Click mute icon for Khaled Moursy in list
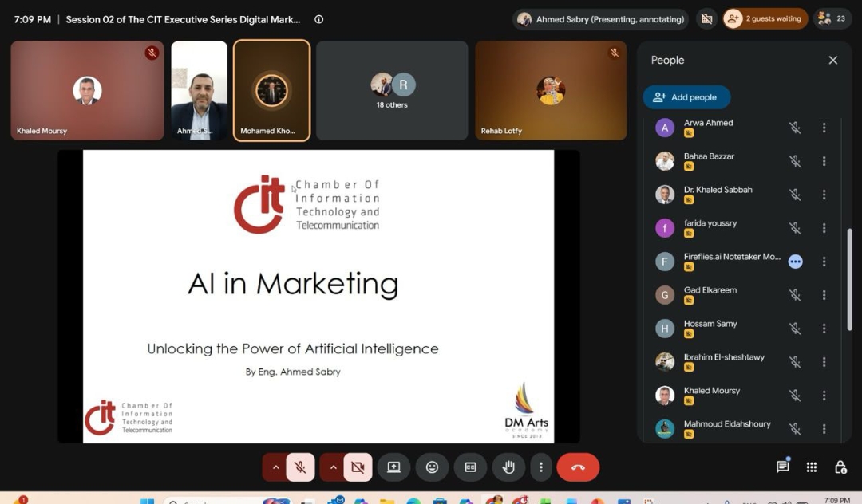 click(795, 396)
